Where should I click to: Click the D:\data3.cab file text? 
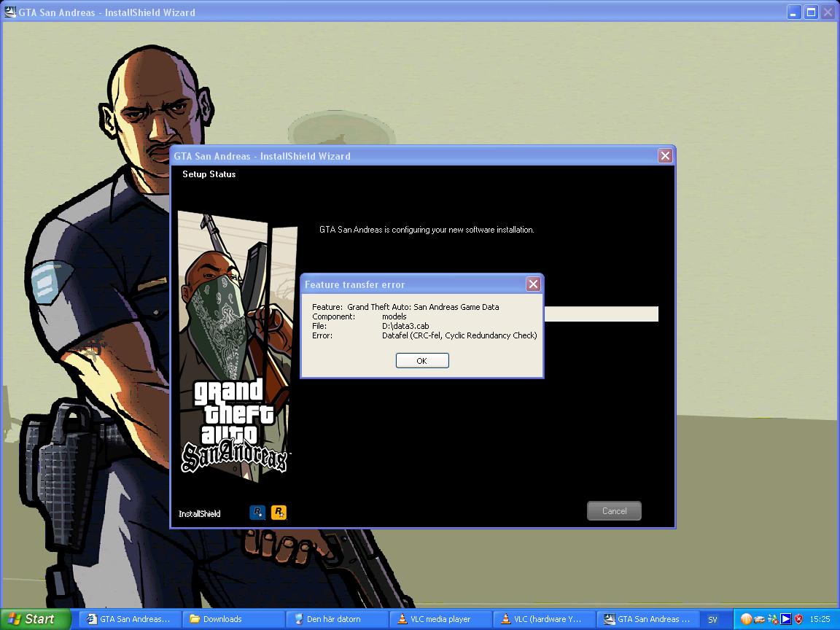(405, 326)
